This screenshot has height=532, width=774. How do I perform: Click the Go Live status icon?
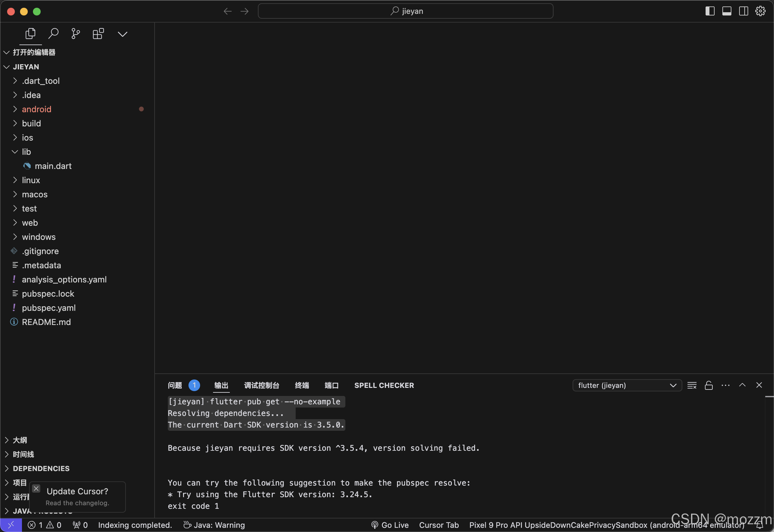[390, 525]
